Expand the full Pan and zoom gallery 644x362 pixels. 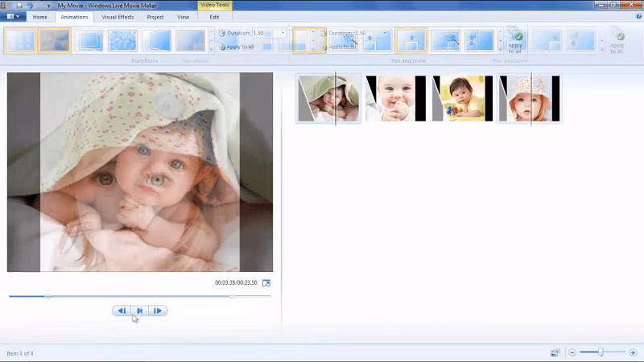500,49
